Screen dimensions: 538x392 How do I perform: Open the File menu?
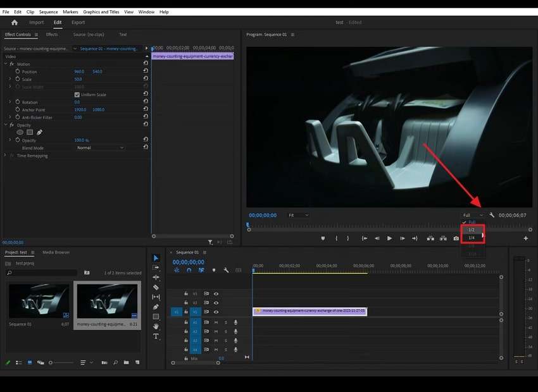6,11
